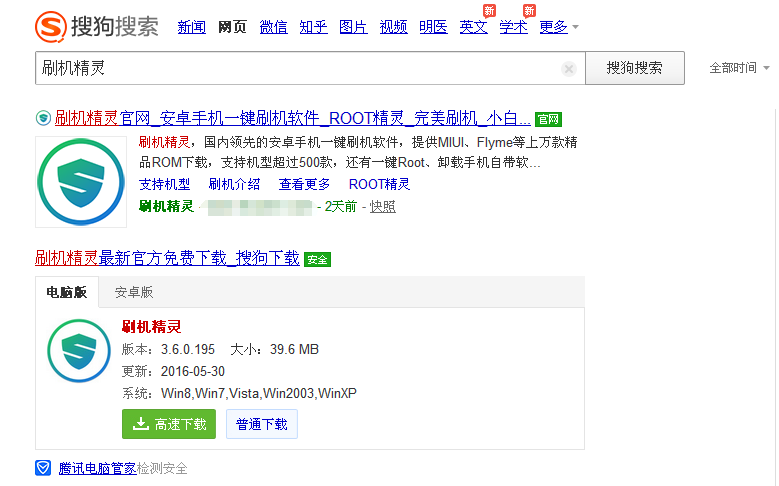Click the version text 3.6.0.195

click(188, 349)
